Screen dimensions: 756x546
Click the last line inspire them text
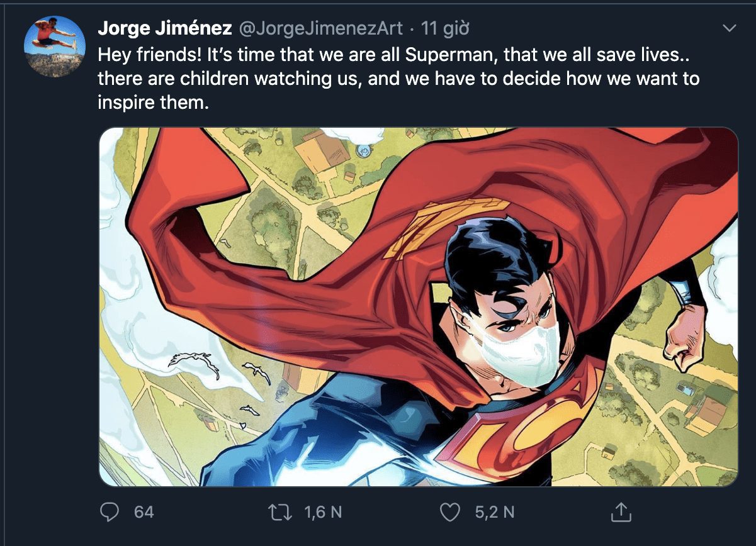[x=152, y=103]
